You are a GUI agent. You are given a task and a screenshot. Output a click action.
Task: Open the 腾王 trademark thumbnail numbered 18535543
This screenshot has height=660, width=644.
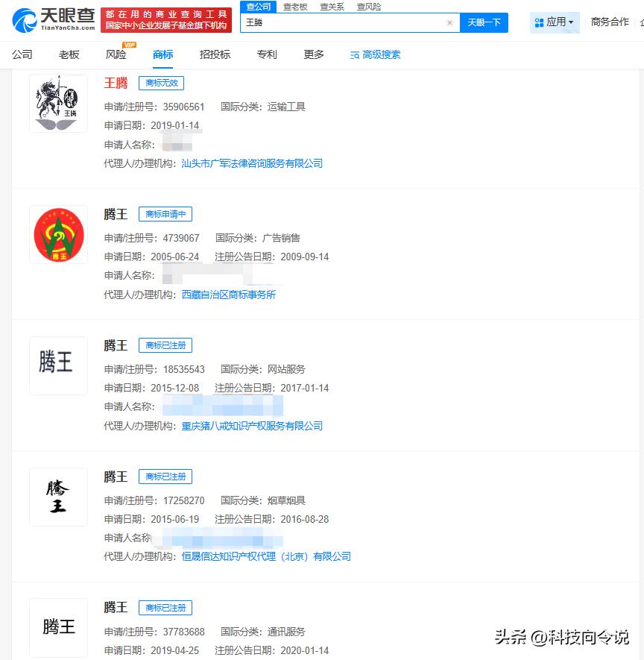[x=58, y=365]
